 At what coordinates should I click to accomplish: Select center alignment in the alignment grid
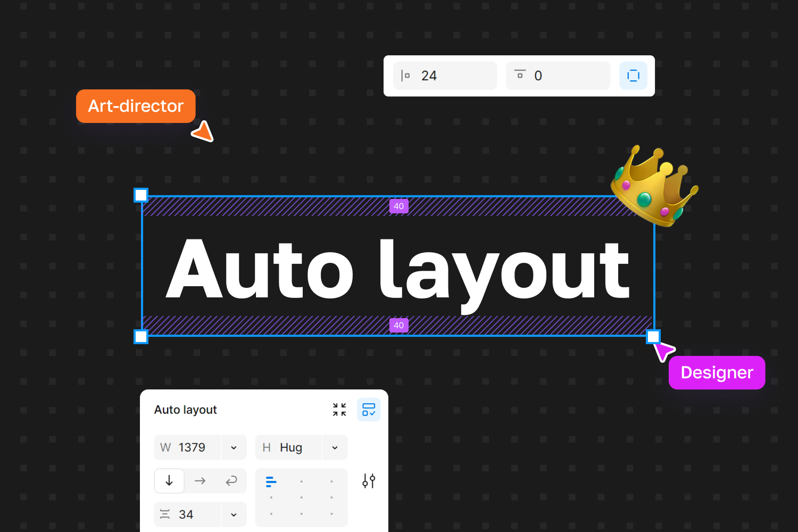click(x=302, y=497)
